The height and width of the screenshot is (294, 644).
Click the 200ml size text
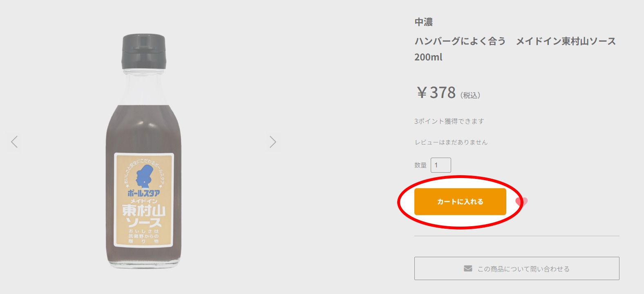pos(428,57)
